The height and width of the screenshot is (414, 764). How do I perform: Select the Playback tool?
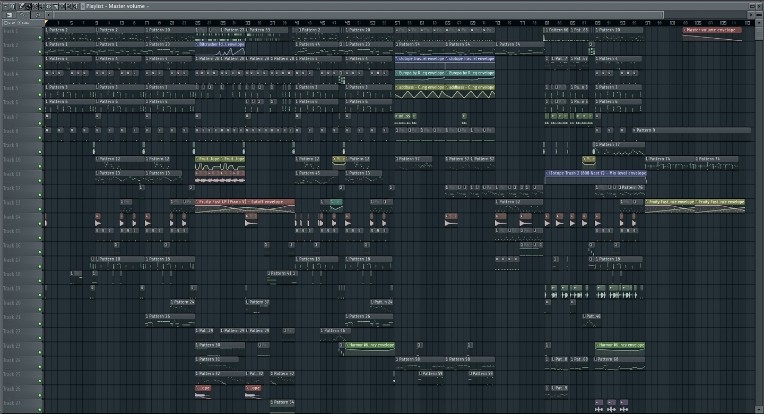(75, 6)
